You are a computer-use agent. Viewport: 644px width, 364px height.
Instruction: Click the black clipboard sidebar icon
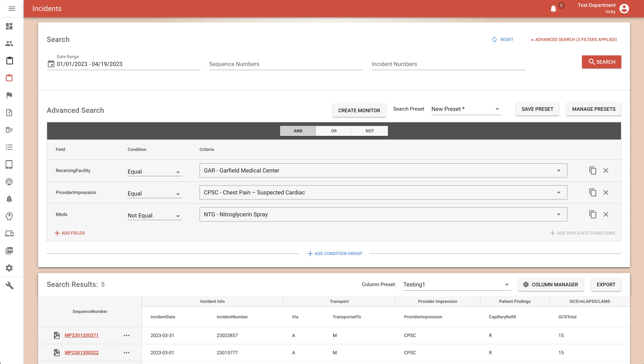[10, 60]
